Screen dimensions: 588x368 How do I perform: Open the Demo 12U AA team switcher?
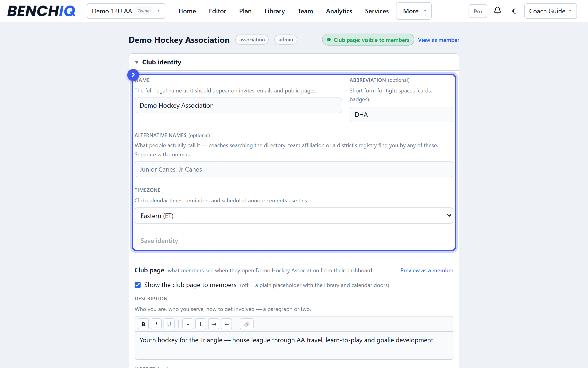126,11
